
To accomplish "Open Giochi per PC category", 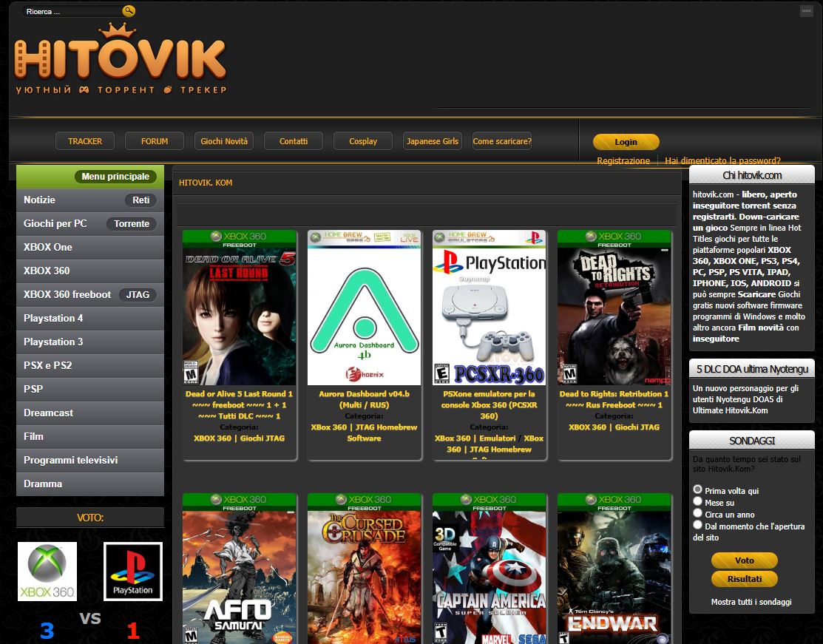I will (55, 223).
